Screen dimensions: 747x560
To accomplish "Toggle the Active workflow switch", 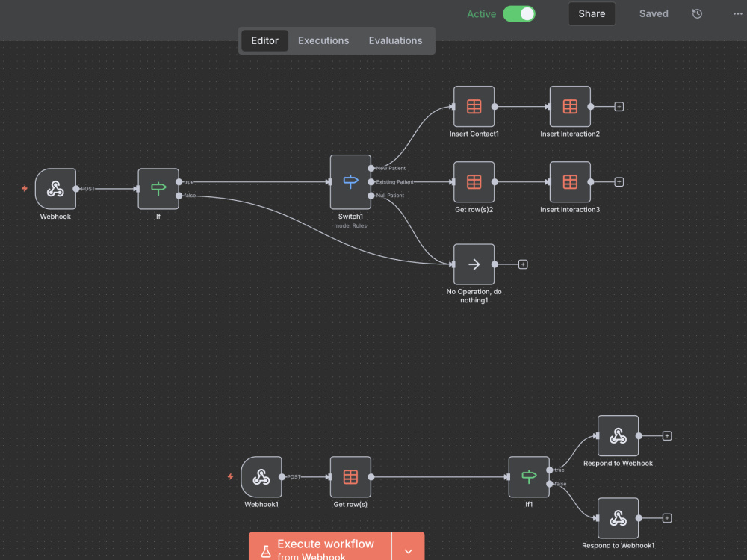I will [519, 13].
